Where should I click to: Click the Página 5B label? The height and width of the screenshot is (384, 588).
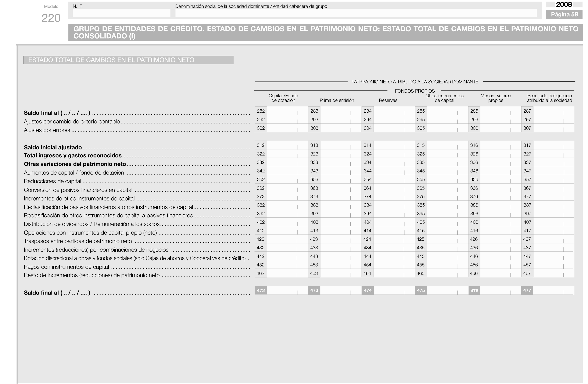(x=564, y=15)
